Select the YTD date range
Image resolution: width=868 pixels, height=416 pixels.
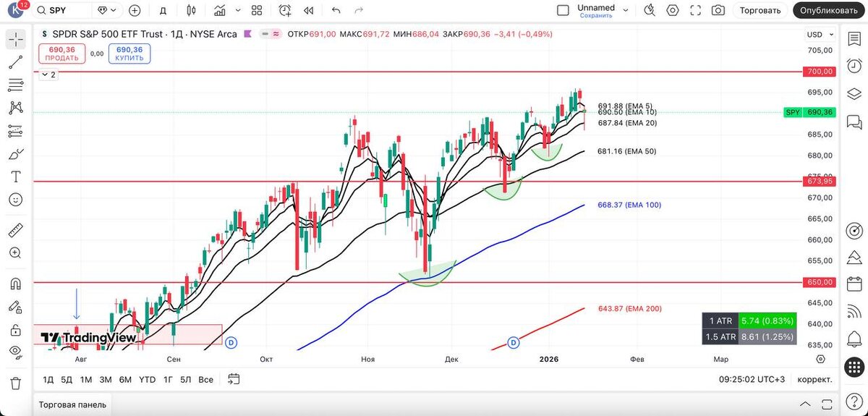(x=147, y=379)
